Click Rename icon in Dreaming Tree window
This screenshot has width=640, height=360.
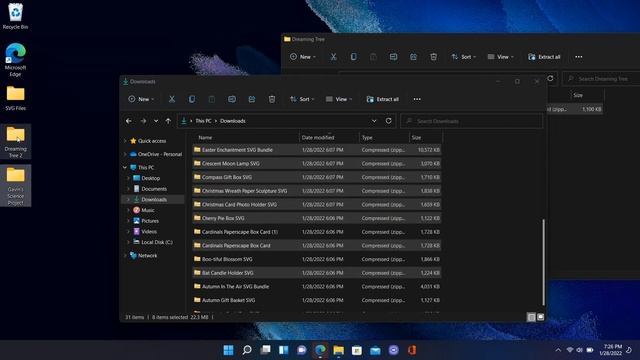click(x=393, y=57)
